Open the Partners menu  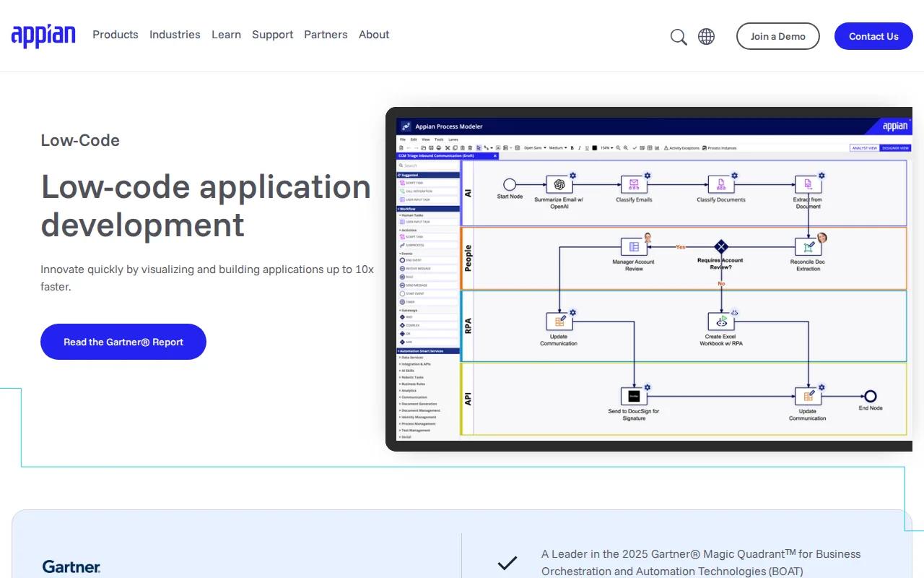tap(326, 35)
